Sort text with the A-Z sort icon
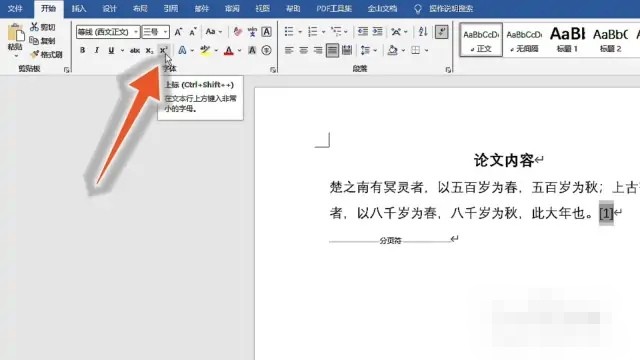This screenshot has width=640, height=360. [423, 31]
